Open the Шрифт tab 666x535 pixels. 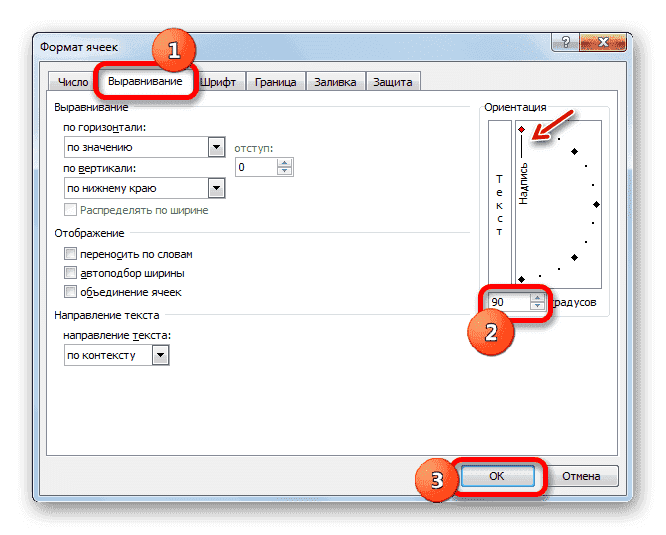tap(219, 82)
